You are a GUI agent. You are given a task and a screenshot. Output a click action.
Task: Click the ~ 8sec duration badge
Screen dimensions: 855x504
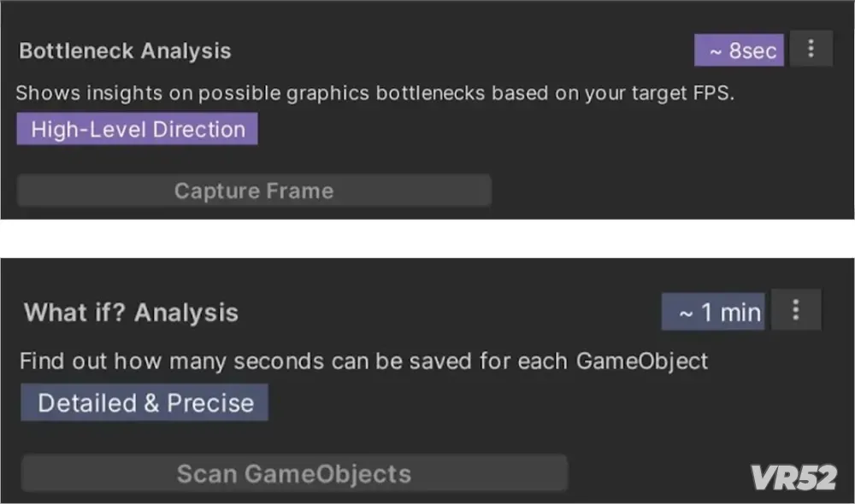(x=739, y=50)
